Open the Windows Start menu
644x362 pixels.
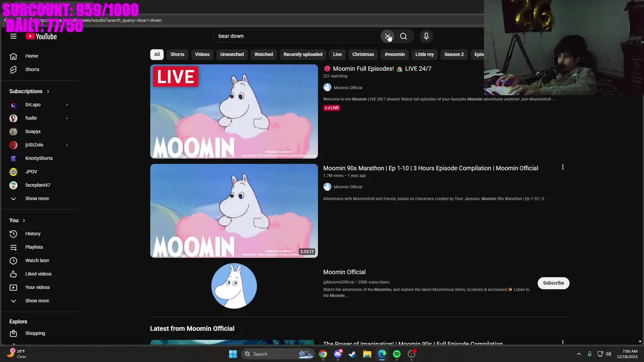coord(233,354)
